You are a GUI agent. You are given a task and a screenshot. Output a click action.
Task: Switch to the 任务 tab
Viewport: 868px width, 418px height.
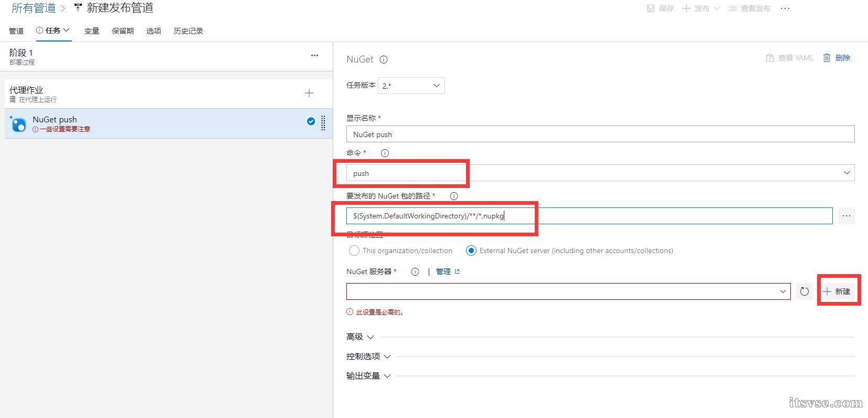click(x=53, y=30)
